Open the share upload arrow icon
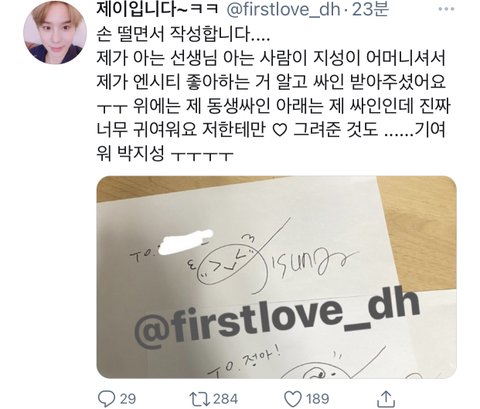This screenshot has width=480, height=409. [x=386, y=398]
